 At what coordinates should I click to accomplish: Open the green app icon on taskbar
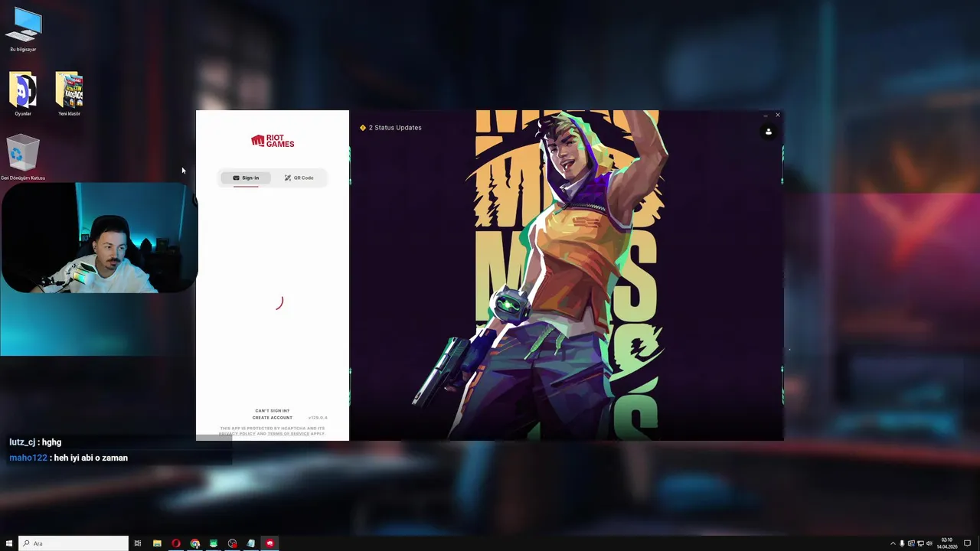point(214,543)
